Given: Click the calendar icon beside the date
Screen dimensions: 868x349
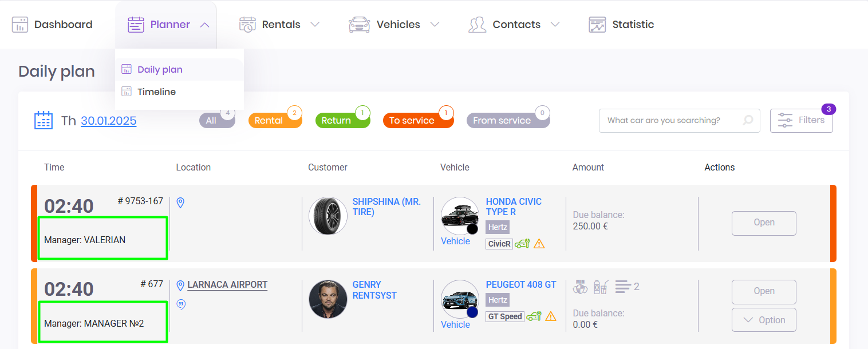Looking at the screenshot, I should 44,120.
